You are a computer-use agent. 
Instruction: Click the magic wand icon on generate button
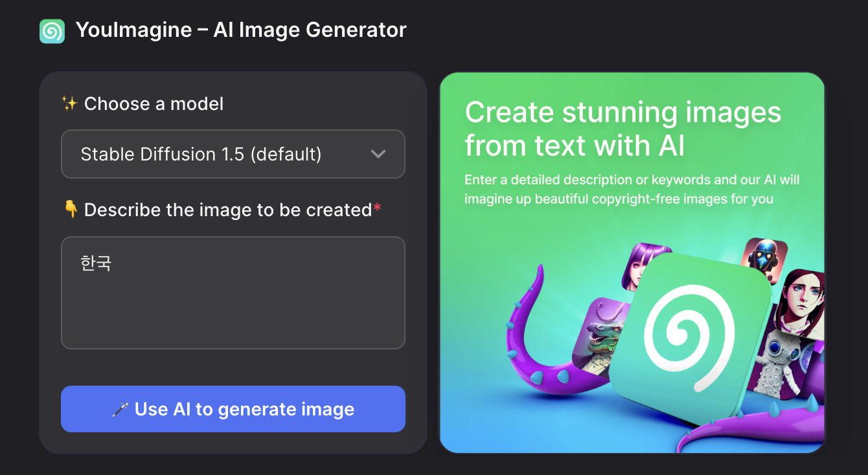coord(120,410)
